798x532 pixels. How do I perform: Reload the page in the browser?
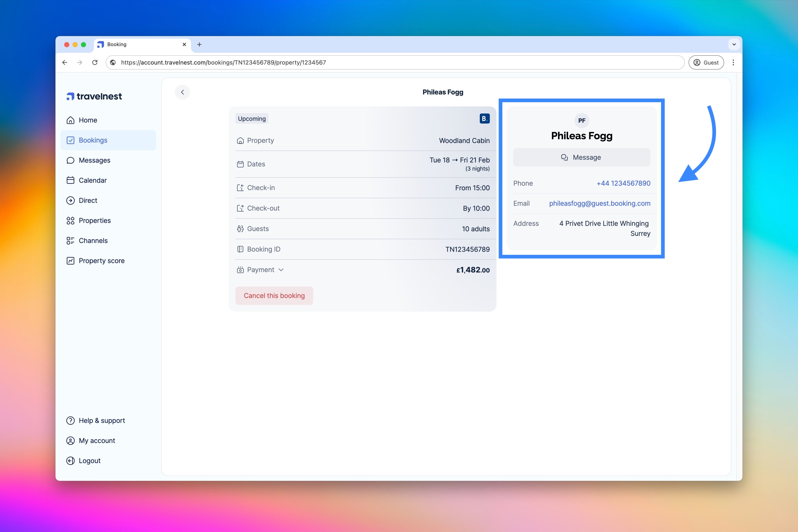click(95, 62)
